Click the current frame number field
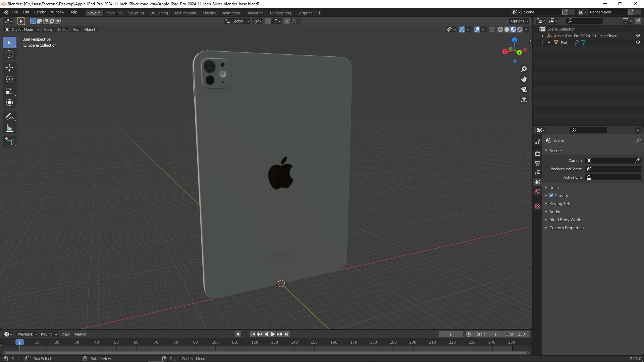644x362 pixels. [450, 334]
